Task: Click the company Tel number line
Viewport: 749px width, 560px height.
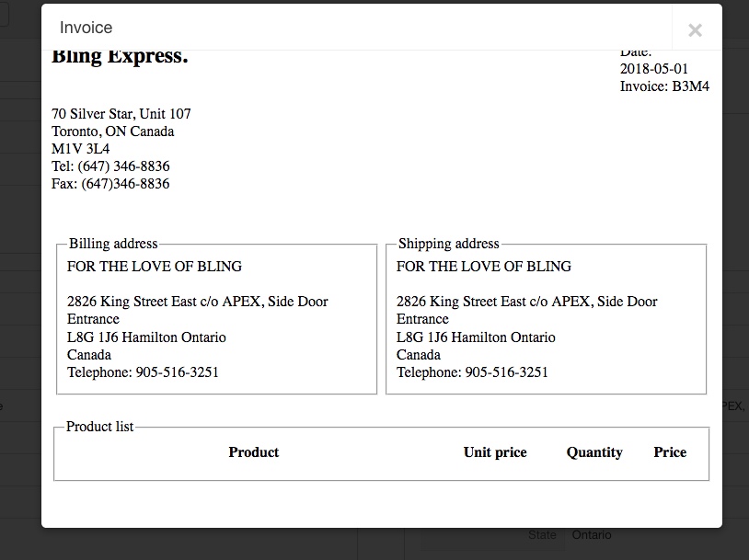Action: (110, 166)
